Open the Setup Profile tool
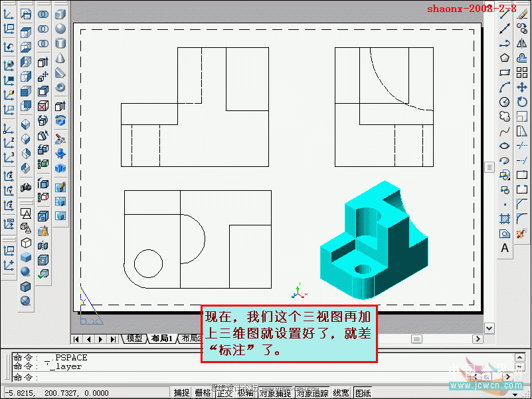532x399 pixels. pyautogui.click(x=60, y=216)
